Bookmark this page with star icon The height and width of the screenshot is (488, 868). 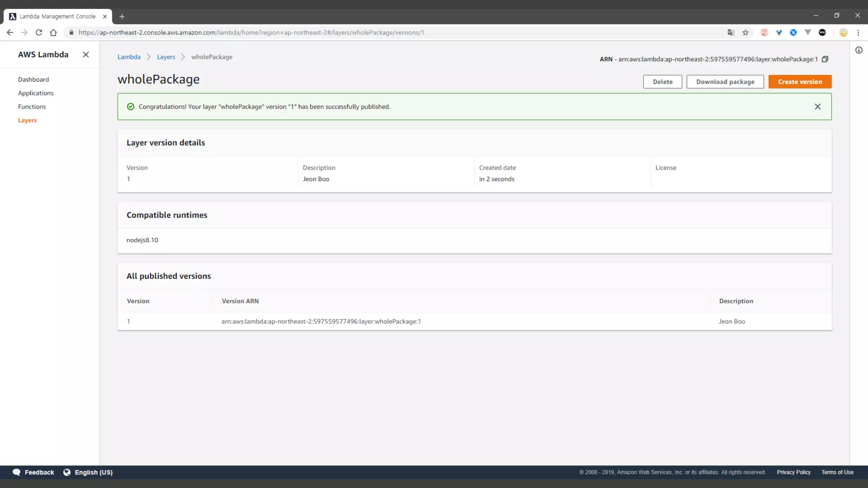(746, 33)
